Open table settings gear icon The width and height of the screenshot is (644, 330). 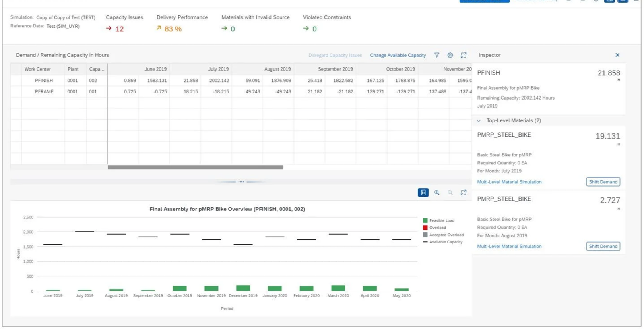tap(450, 55)
